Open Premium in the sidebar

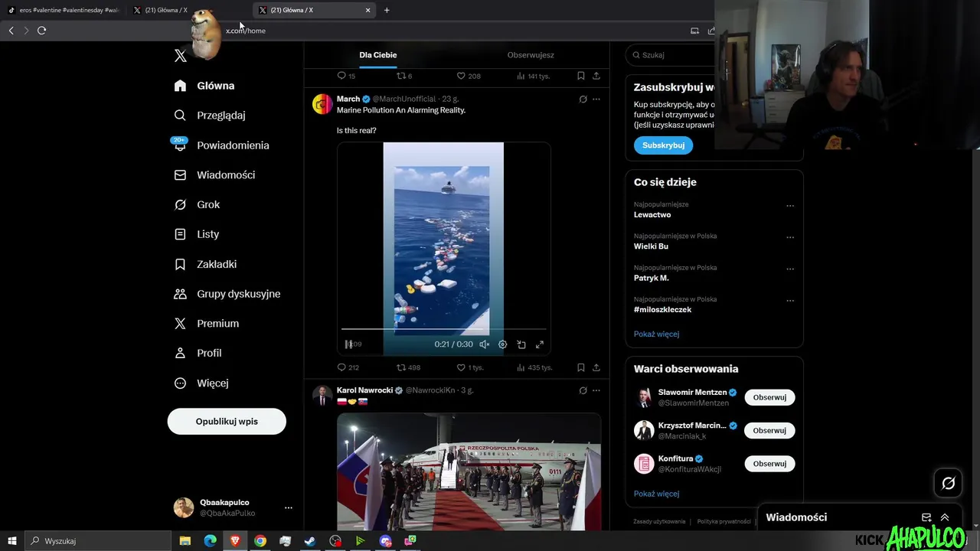tap(207, 324)
